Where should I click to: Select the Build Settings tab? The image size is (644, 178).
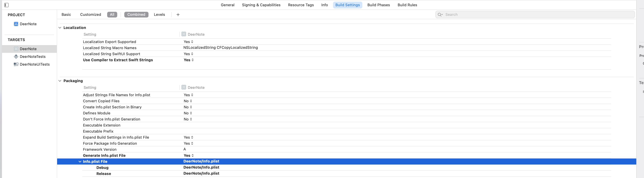348,5
